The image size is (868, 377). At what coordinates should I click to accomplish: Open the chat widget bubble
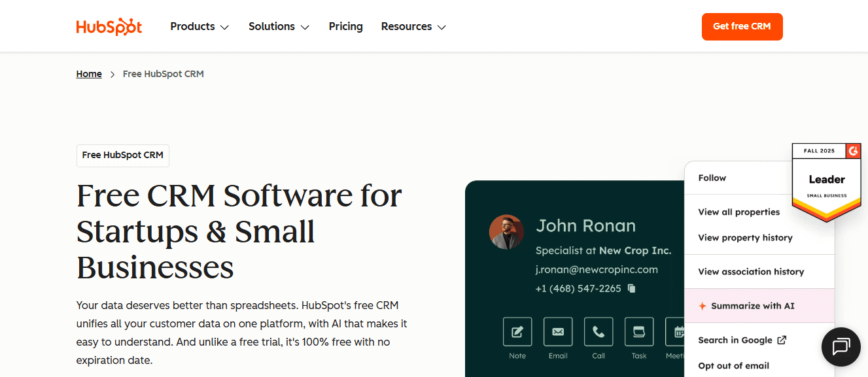841,347
